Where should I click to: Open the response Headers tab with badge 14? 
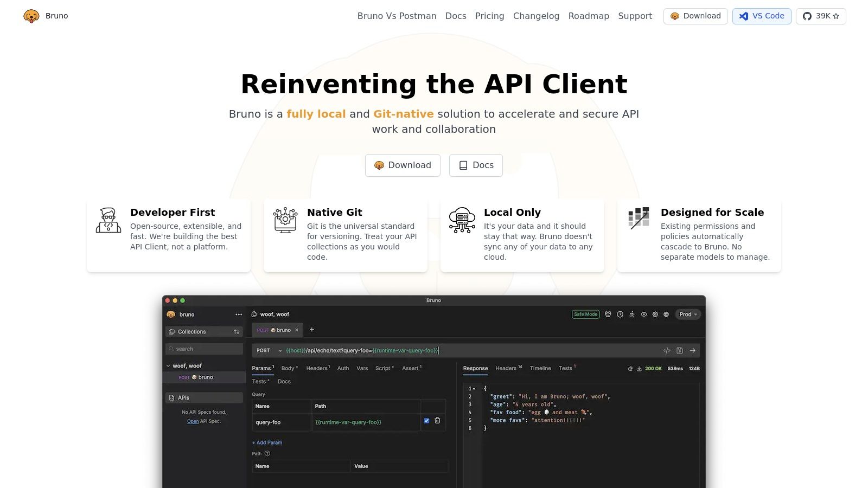[509, 369]
